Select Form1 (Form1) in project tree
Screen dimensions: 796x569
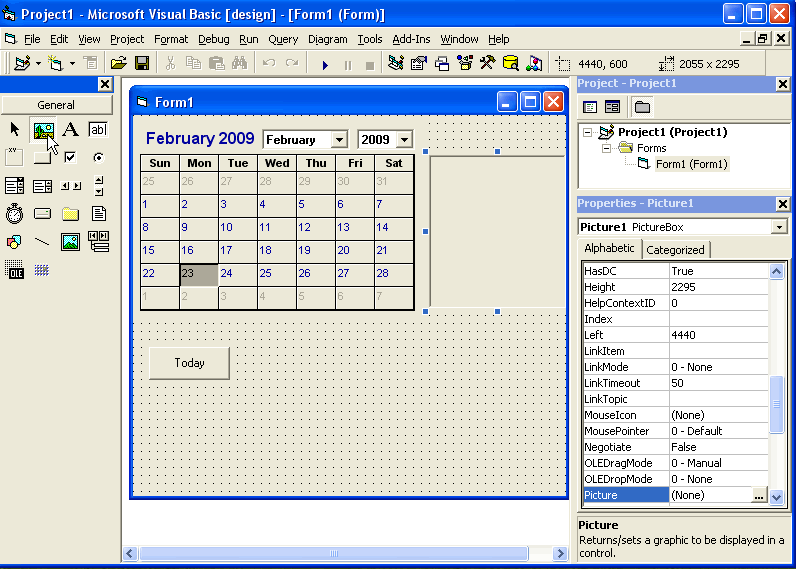coord(691,164)
